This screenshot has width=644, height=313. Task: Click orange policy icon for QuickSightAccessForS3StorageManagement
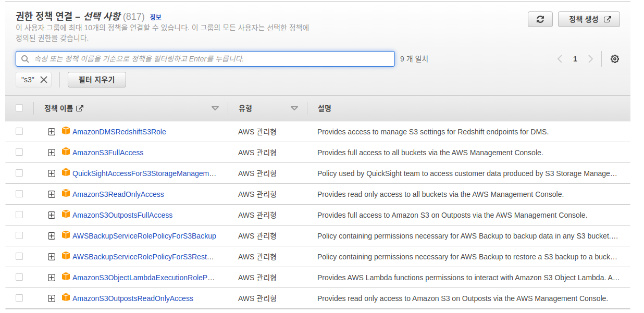[x=66, y=172]
